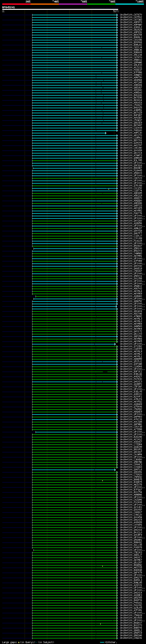Click label UniRef100_Q84MQ4
This screenshot has height=644, width=146.
click(x=131, y=80)
